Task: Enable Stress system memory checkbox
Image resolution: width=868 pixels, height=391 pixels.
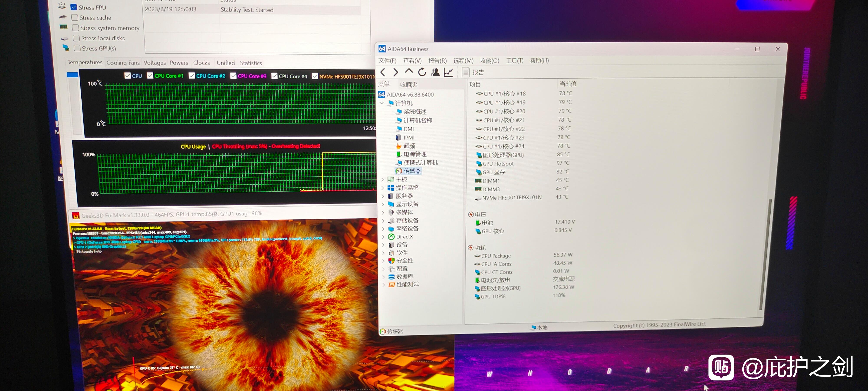Action: [76, 28]
